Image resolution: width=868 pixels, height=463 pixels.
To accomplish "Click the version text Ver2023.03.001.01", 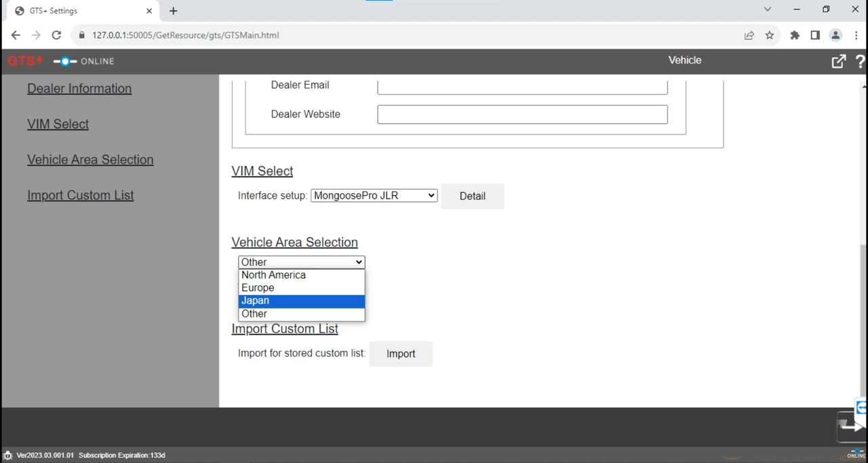I will [45, 456].
